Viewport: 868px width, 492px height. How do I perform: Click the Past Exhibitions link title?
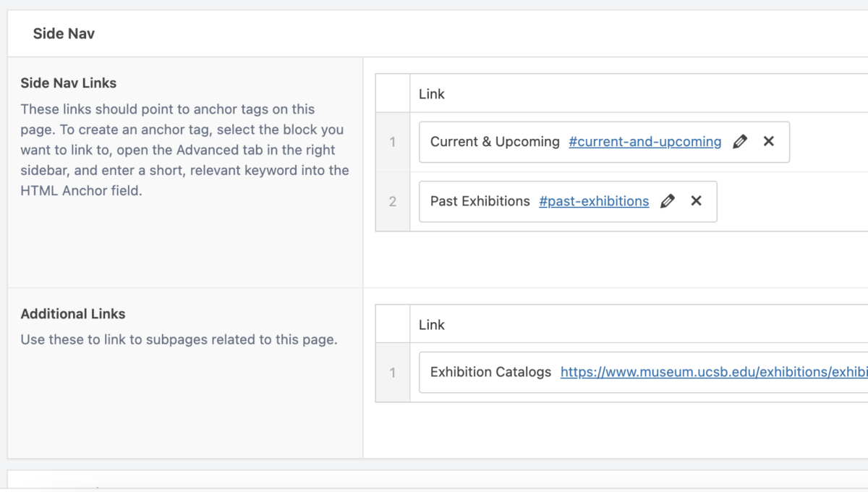coord(480,201)
